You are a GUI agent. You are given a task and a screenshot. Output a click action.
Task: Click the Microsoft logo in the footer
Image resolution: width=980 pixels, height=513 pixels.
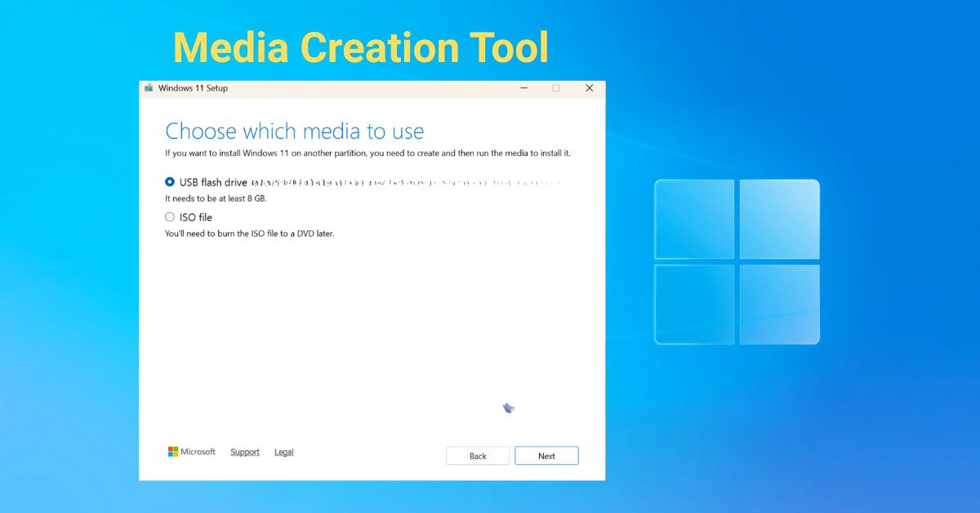coord(172,451)
